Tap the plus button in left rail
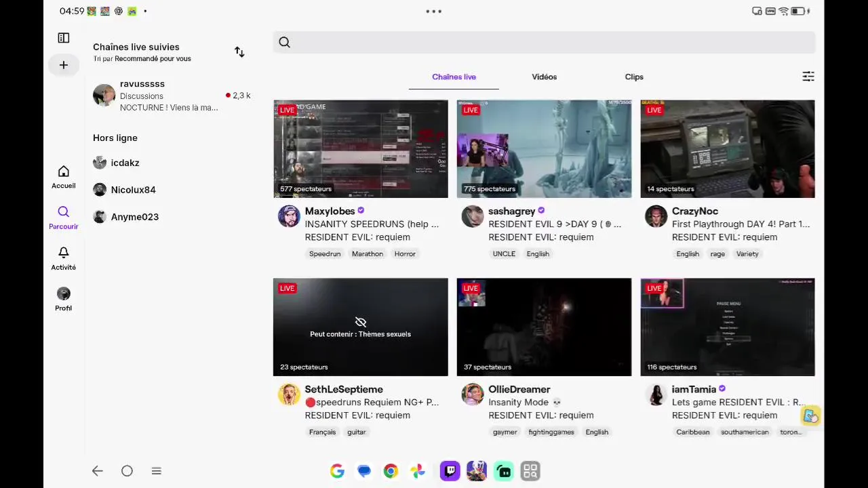 [64, 65]
